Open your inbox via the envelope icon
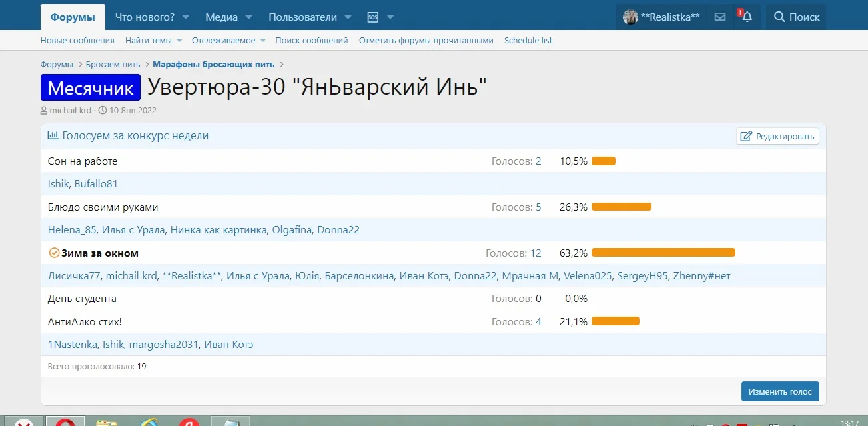Viewport: 868px width, 426px height. click(719, 17)
